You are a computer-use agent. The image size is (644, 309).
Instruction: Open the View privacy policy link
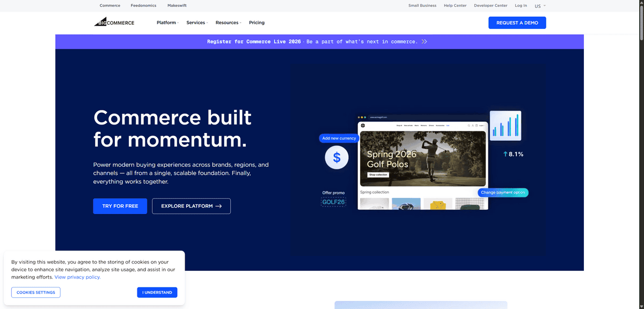tap(77, 277)
